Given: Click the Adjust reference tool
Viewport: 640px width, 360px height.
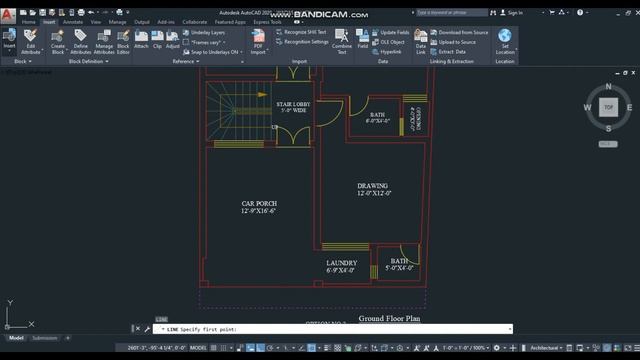Looking at the screenshot, I should (x=172, y=39).
